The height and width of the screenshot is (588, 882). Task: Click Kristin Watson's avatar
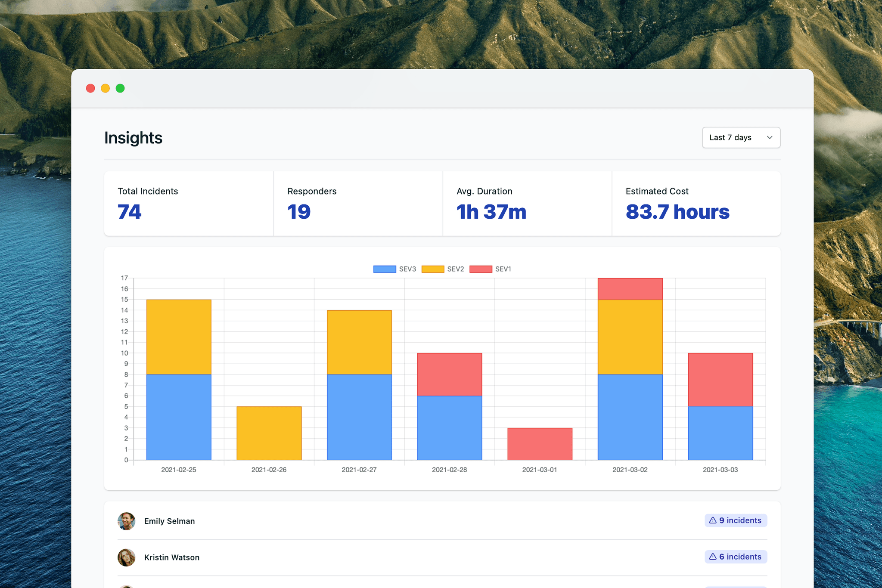127,557
